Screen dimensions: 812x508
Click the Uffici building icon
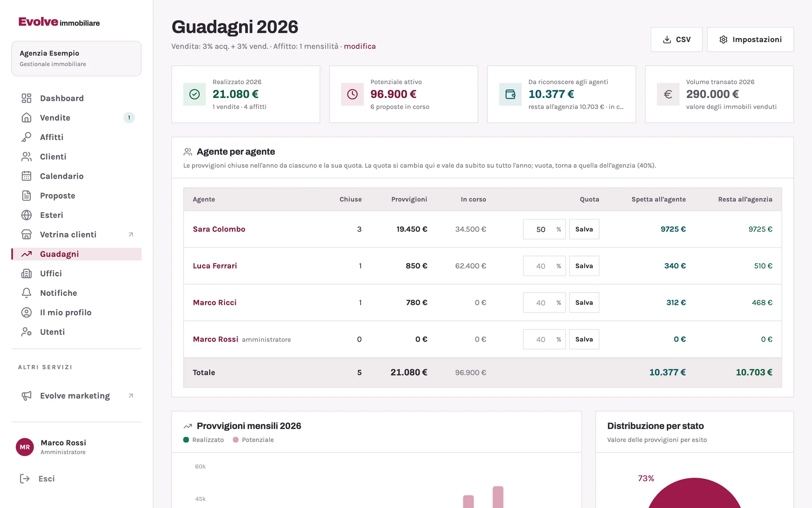(x=26, y=274)
